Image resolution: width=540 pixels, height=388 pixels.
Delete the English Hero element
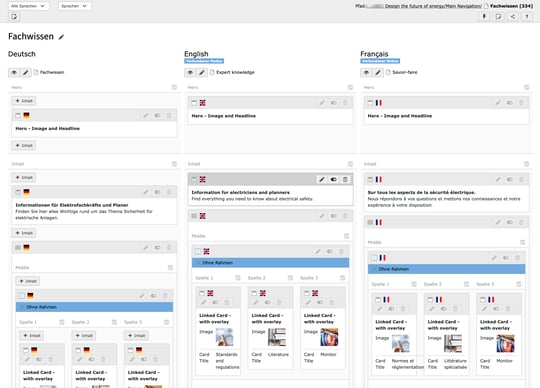click(x=345, y=103)
